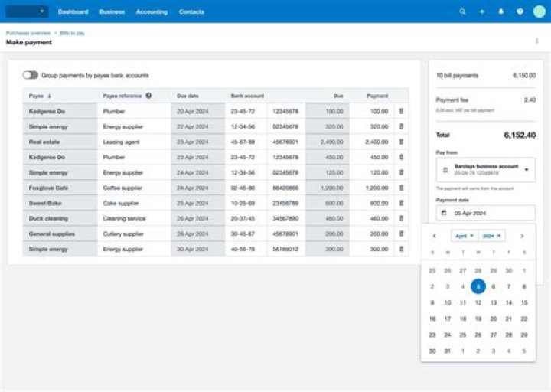
Task: Click the search icon in top bar
Action: [x=462, y=11]
